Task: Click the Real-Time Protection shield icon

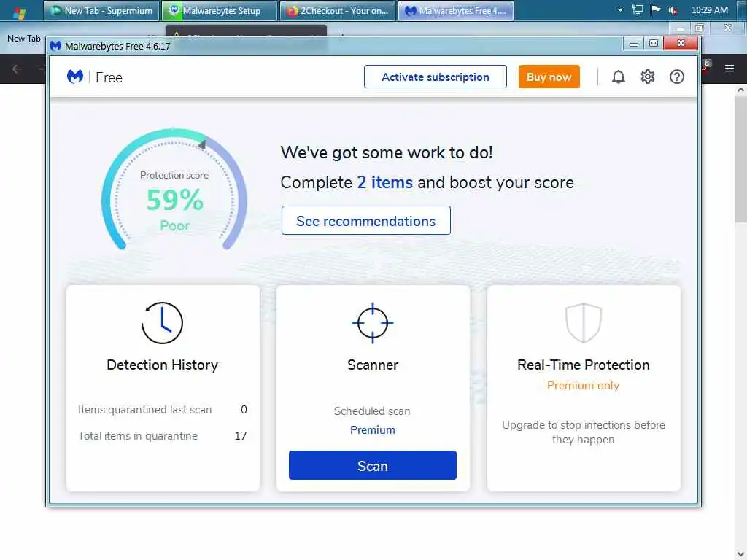Action: [x=583, y=322]
